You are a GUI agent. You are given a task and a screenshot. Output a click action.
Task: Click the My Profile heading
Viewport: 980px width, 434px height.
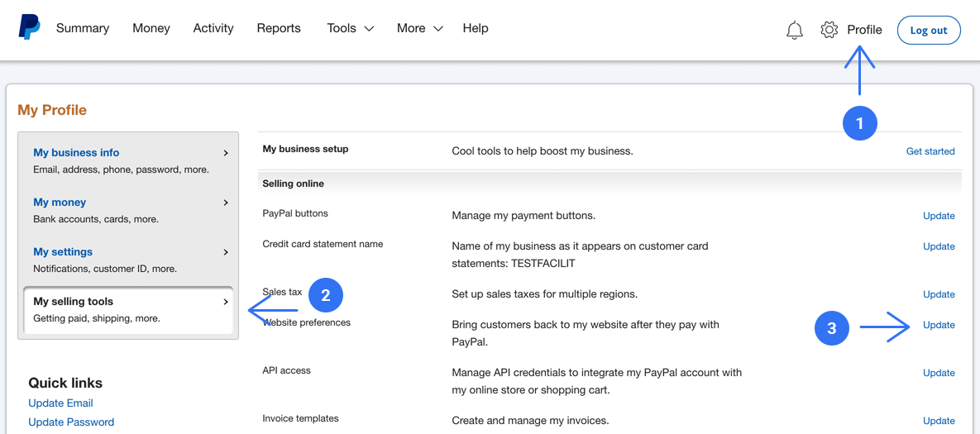(x=52, y=111)
